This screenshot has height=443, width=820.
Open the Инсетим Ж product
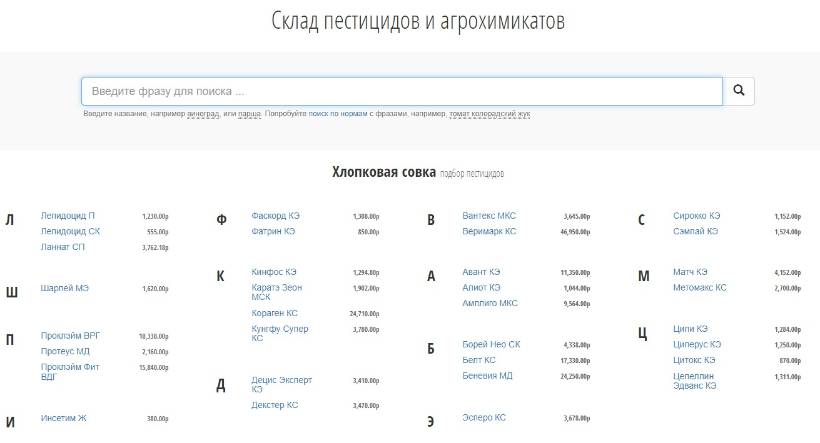64,419
